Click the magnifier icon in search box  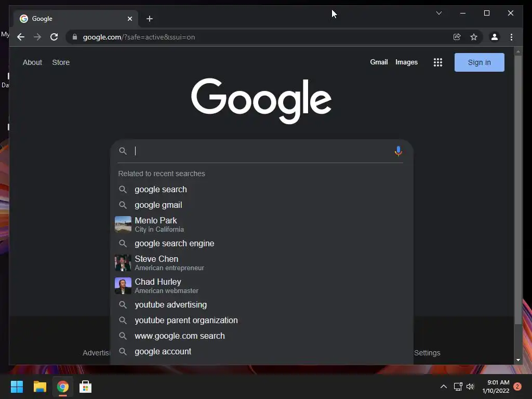[x=123, y=151]
